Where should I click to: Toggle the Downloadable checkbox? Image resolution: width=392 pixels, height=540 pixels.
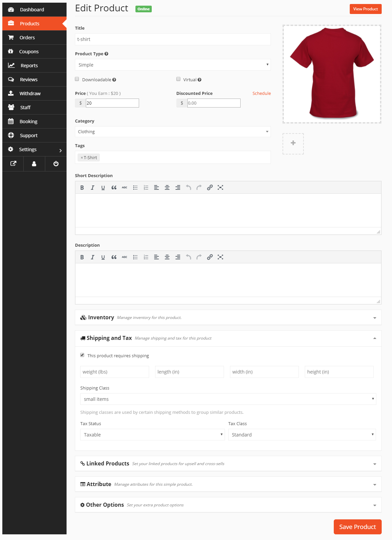[77, 79]
